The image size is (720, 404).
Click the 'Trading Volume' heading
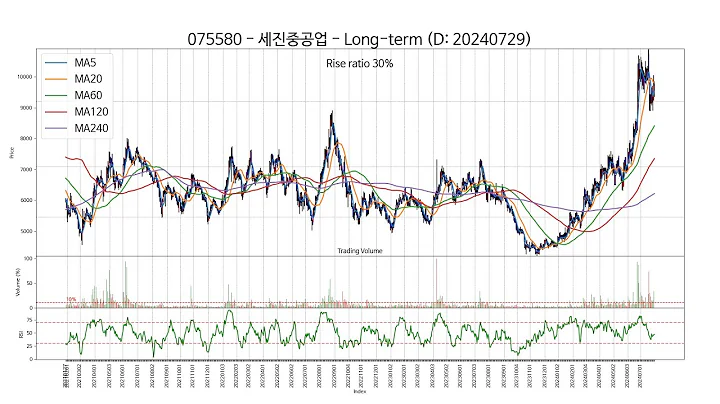coord(360,251)
